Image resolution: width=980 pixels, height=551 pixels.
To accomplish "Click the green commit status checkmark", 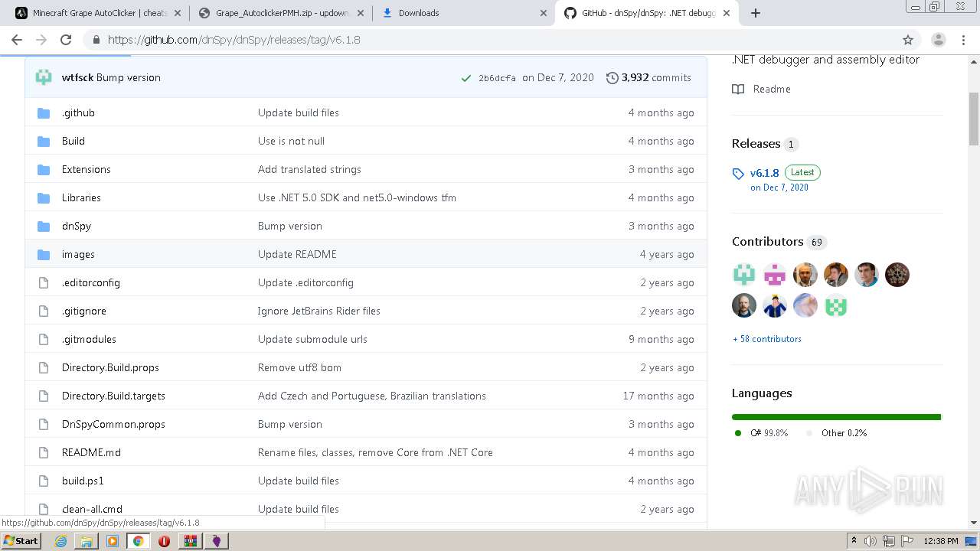I will (465, 78).
